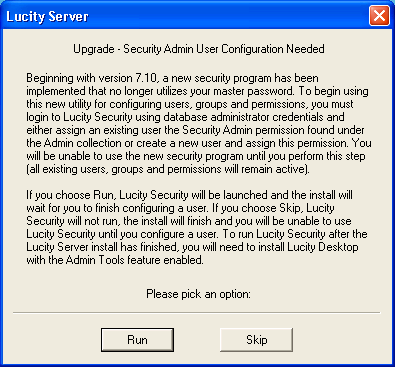Click the "Please pick an option:" label
Viewport: 395px width, 367px height.
coord(198,294)
